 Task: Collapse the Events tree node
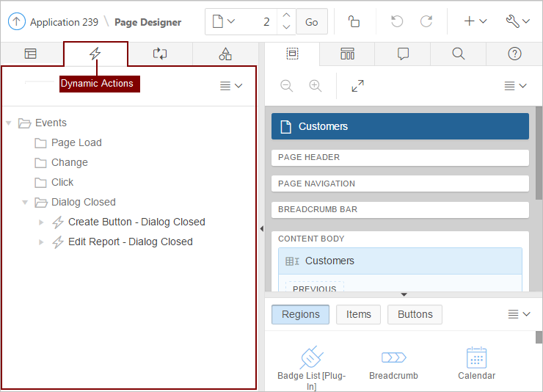tap(9, 123)
